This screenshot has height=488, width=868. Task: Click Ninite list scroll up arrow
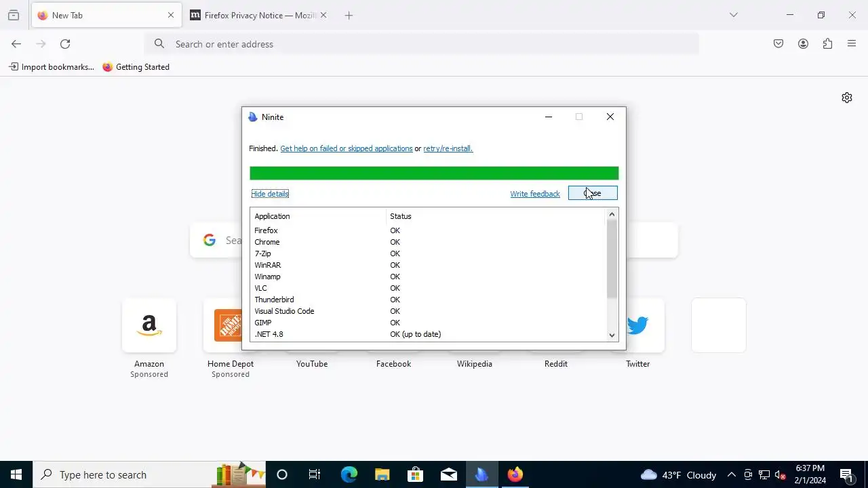[612, 214]
